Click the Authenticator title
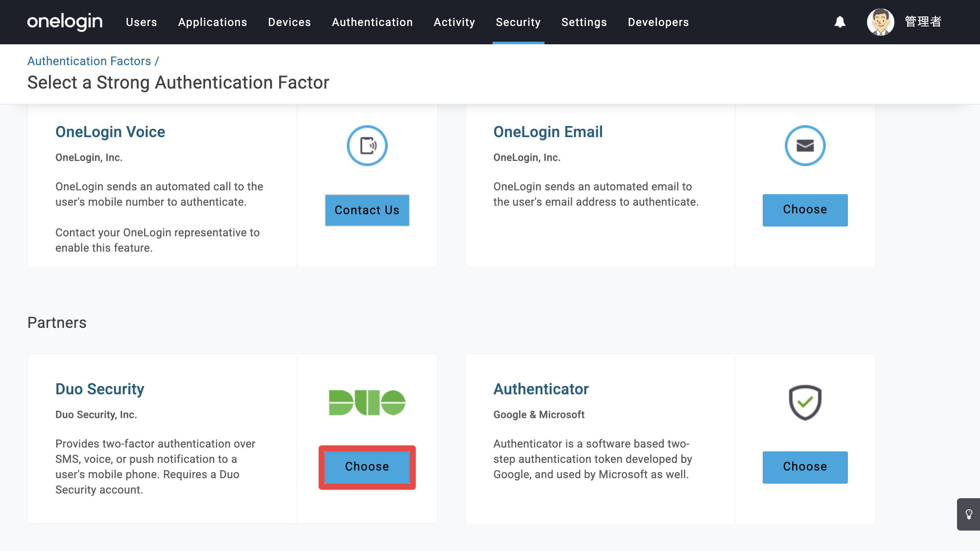This screenshot has width=980, height=551. click(x=541, y=389)
